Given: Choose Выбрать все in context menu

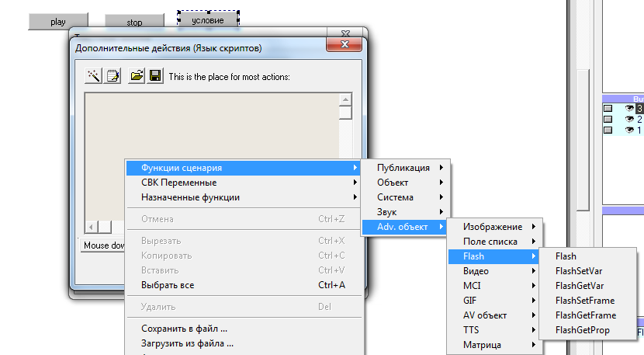Looking at the screenshot, I should [167, 285].
